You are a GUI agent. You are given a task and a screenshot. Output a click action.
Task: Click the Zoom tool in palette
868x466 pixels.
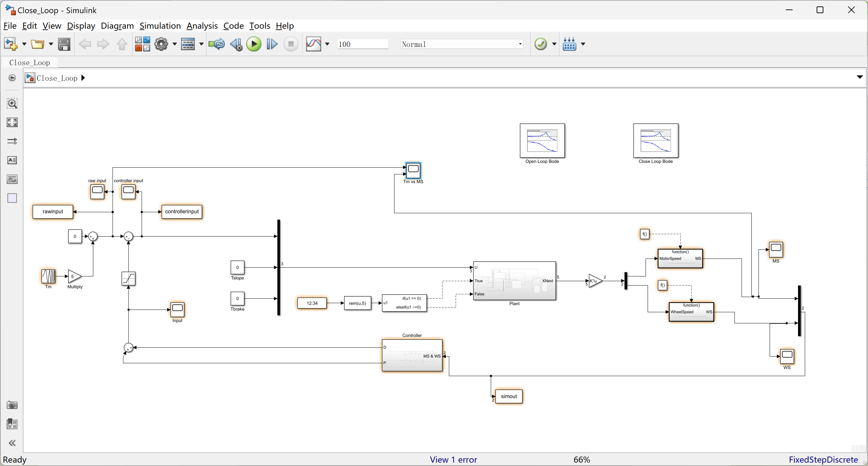[12, 103]
